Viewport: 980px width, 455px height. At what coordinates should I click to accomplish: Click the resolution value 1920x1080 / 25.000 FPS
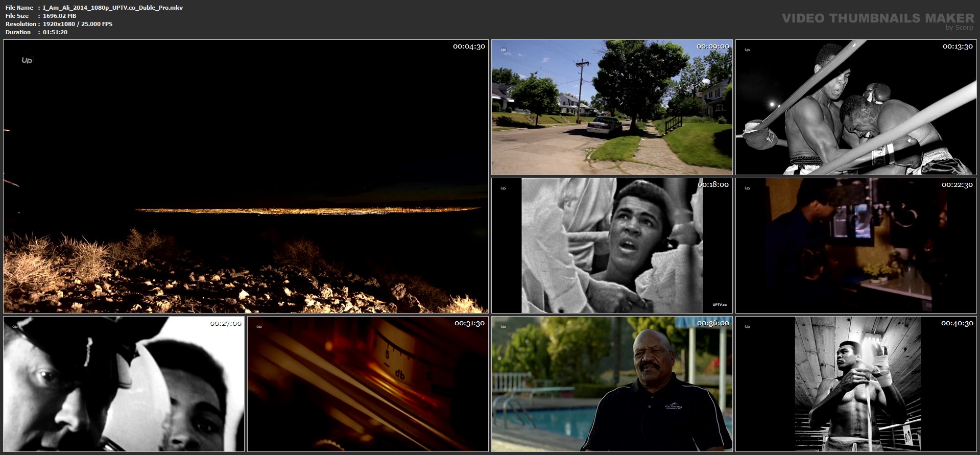[78, 24]
